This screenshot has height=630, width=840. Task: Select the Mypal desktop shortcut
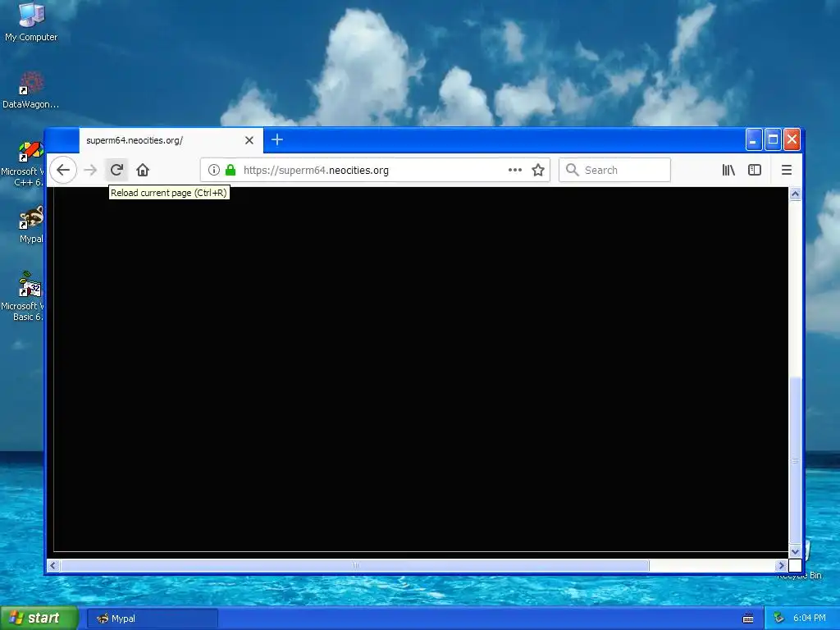pos(31,225)
